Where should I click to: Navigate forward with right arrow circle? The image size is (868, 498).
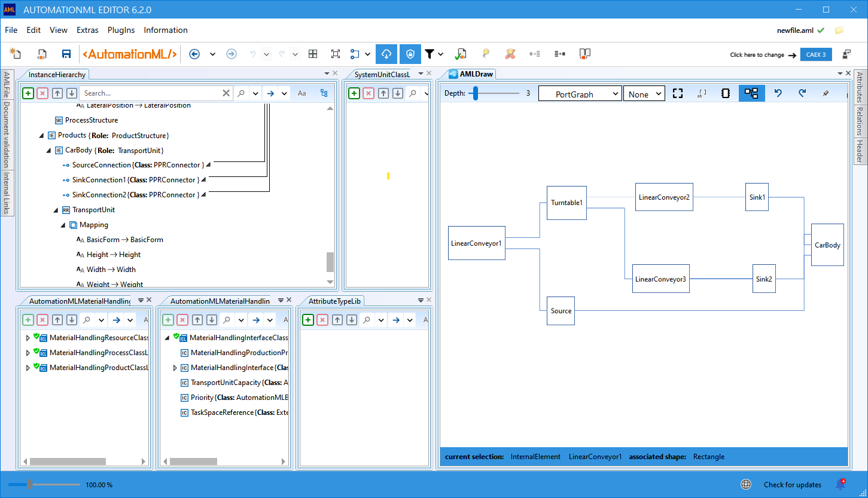(232, 54)
